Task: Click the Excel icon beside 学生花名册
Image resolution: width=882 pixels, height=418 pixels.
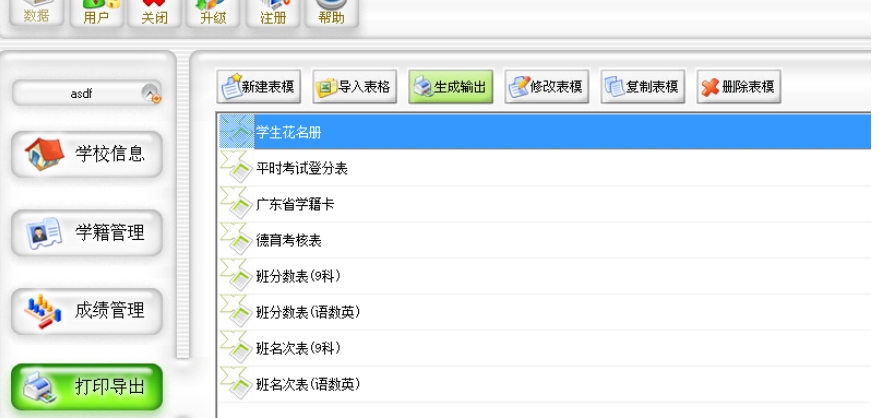Action: (236, 132)
